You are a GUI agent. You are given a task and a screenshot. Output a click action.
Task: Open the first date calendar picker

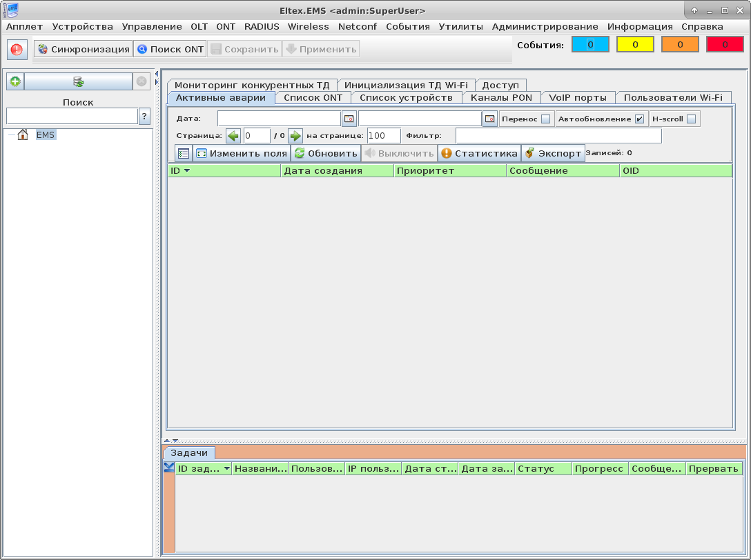tap(349, 119)
